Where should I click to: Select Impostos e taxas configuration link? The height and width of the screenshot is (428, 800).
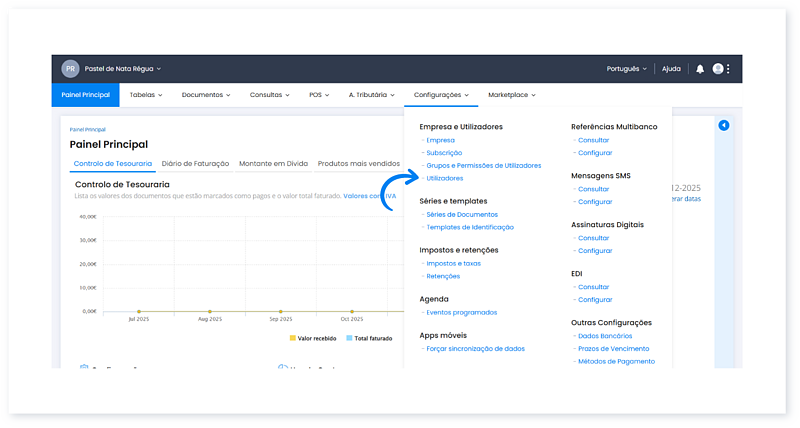tap(453, 263)
